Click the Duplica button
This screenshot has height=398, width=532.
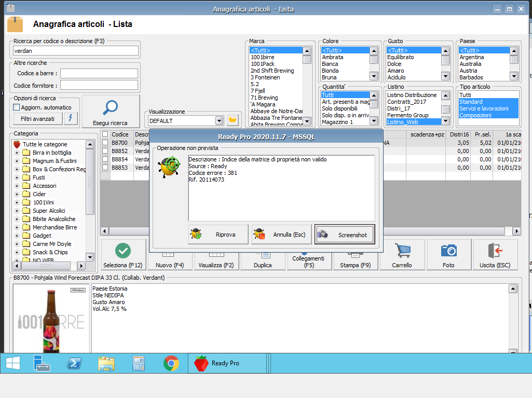263,261
